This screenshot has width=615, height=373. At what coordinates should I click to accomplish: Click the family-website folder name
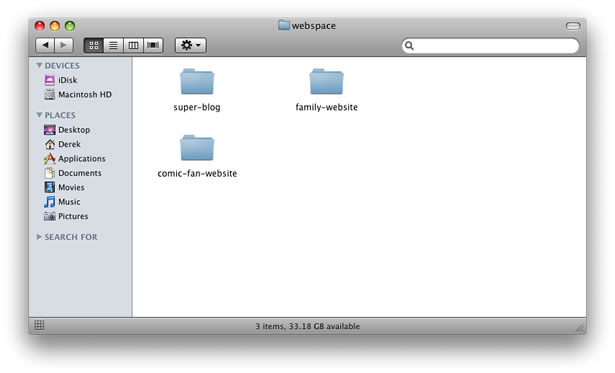click(x=326, y=107)
